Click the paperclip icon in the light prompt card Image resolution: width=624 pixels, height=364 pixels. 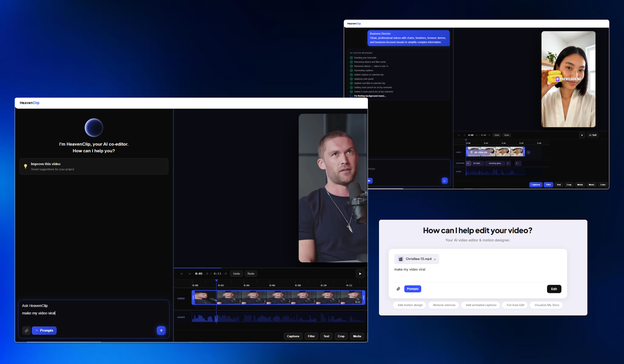click(398, 289)
